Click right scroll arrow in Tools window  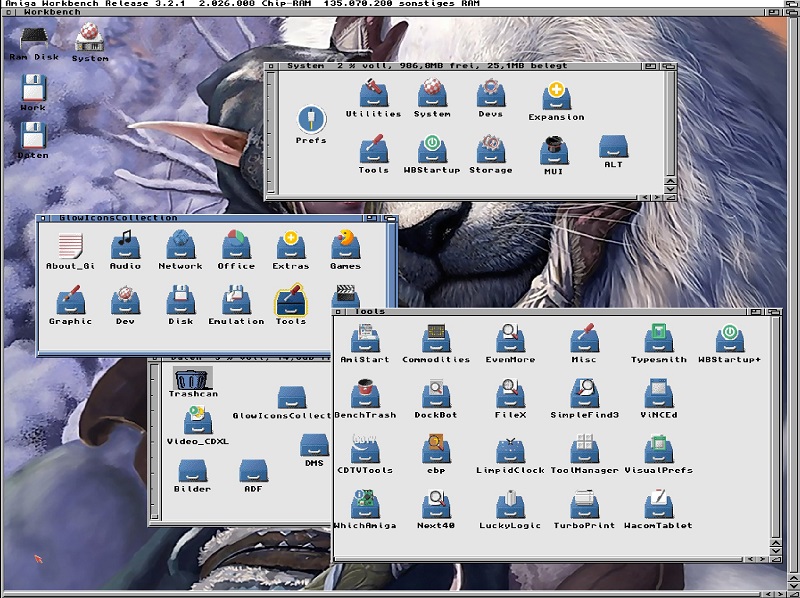[x=762, y=559]
